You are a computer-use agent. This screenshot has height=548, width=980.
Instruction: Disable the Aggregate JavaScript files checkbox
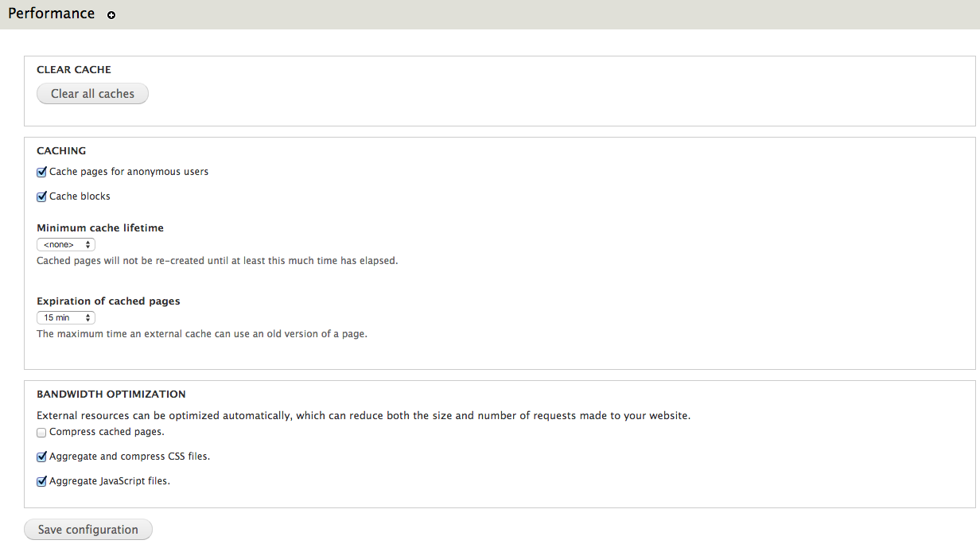(42, 481)
